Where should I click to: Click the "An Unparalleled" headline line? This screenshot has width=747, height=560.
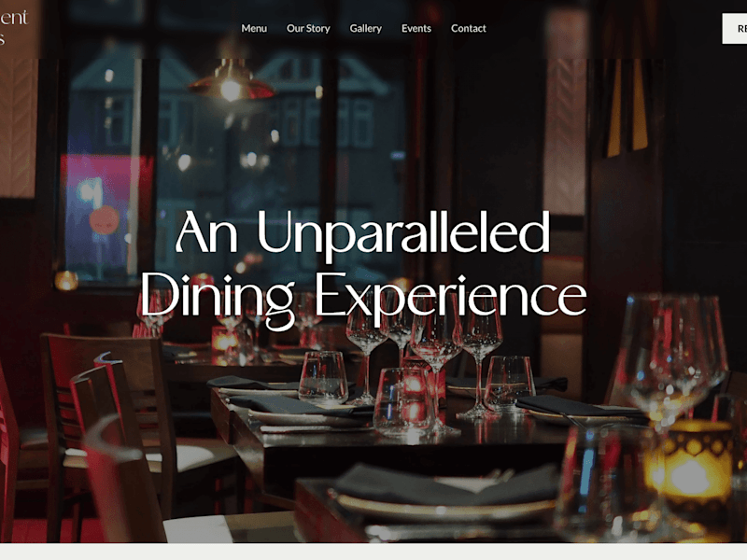click(x=363, y=232)
